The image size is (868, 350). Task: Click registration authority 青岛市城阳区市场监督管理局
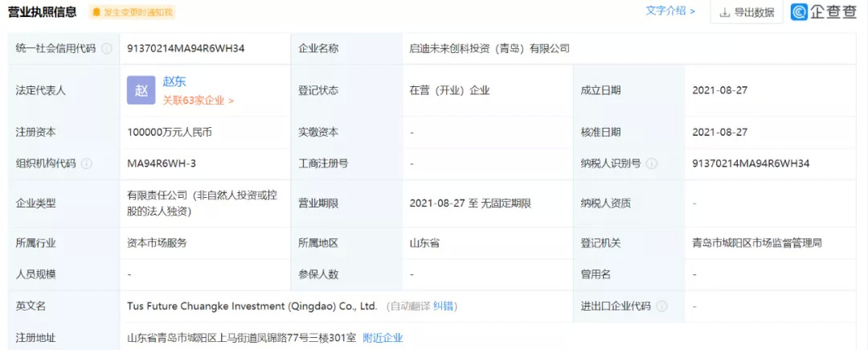757,242
